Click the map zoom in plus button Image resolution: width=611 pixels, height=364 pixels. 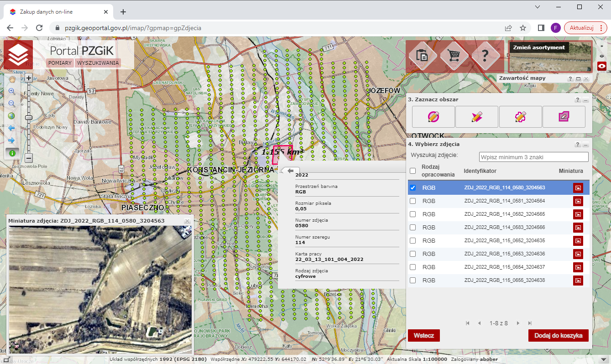[x=29, y=78]
